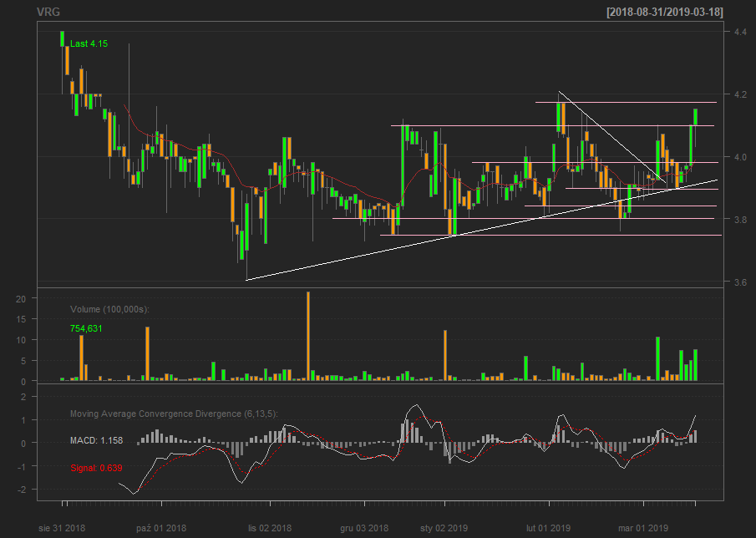Click the 'lut 01 2019' date label
The width and height of the screenshot is (756, 538).
pos(549,528)
